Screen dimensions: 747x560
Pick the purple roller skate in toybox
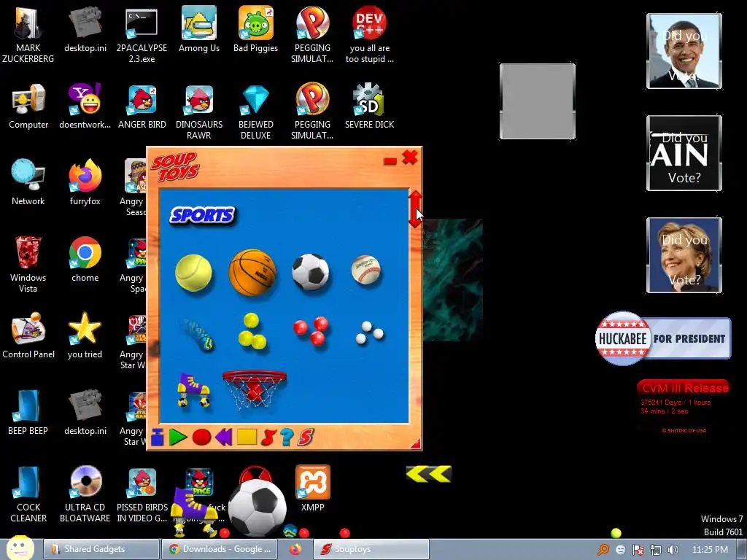(x=193, y=390)
